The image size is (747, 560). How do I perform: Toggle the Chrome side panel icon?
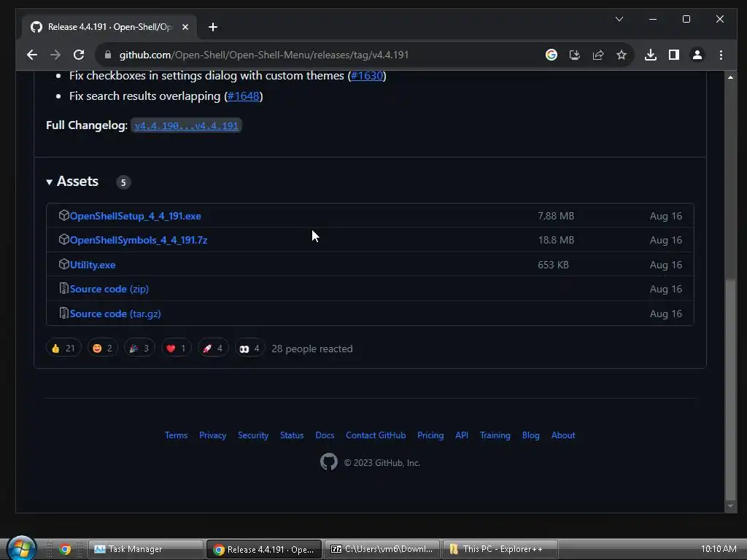coord(673,55)
